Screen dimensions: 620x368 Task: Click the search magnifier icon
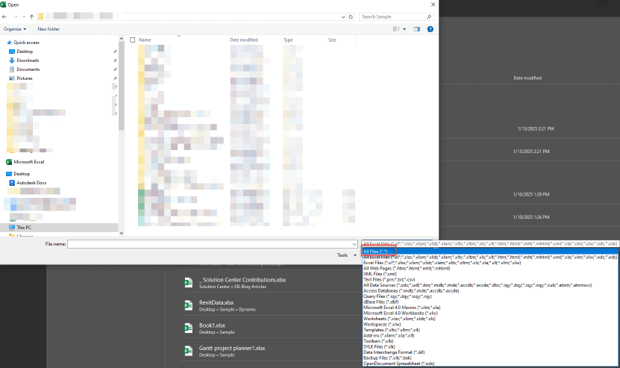[x=429, y=17]
